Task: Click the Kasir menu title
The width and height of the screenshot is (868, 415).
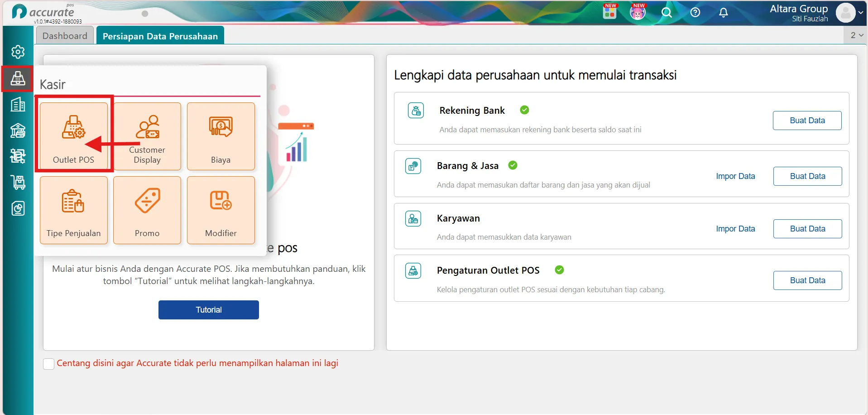Action: tap(53, 85)
